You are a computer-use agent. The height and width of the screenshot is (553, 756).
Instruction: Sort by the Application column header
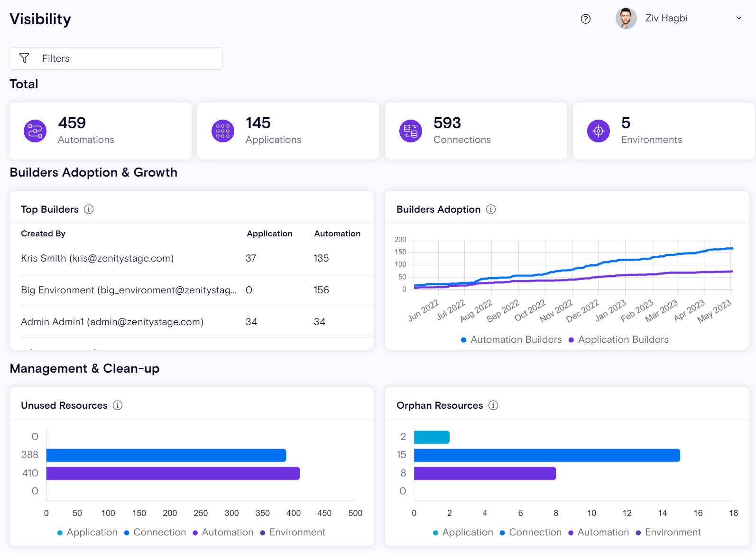point(269,234)
